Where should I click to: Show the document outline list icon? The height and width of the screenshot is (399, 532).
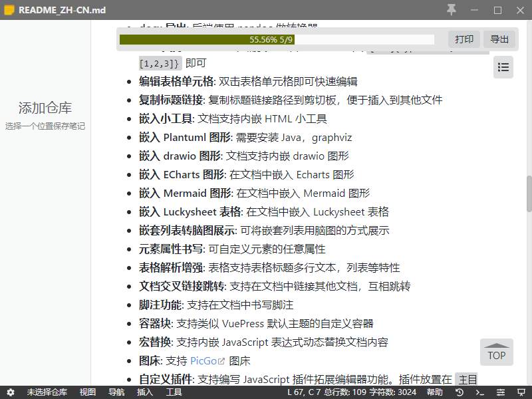point(503,67)
